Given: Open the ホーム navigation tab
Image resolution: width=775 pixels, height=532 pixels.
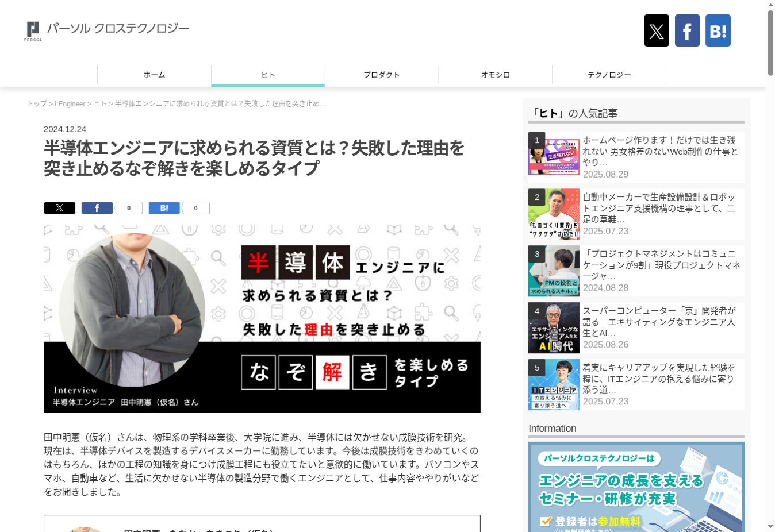Looking at the screenshot, I should pyautogui.click(x=154, y=75).
